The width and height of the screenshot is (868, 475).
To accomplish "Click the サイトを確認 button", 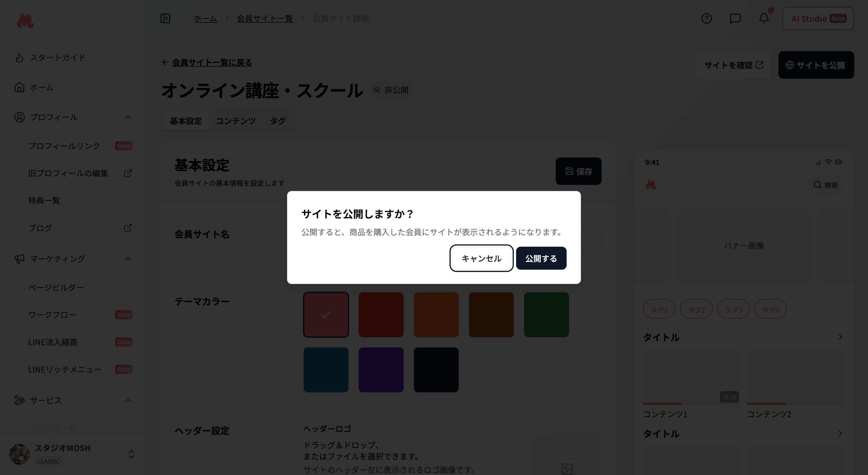I will 733,65.
